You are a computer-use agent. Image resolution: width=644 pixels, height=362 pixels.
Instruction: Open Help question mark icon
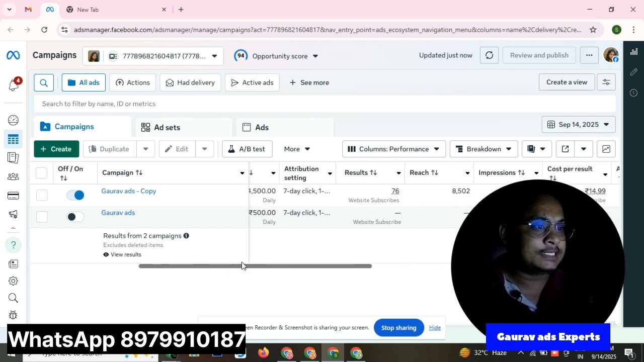pyautogui.click(x=14, y=245)
